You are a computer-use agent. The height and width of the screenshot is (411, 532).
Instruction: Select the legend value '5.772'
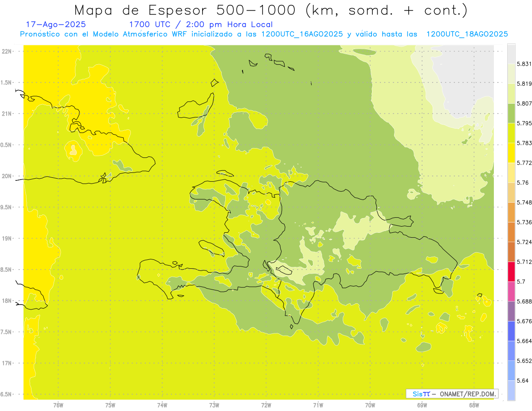(x=524, y=163)
